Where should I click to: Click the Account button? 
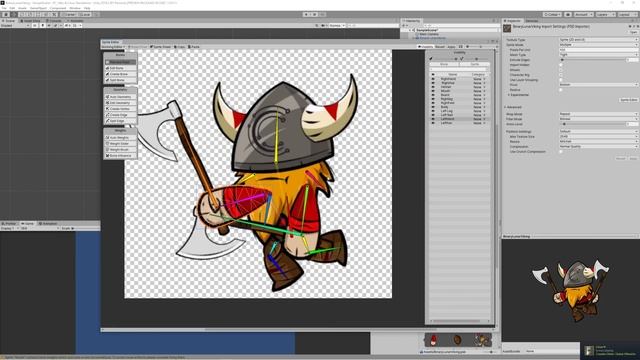584,15
